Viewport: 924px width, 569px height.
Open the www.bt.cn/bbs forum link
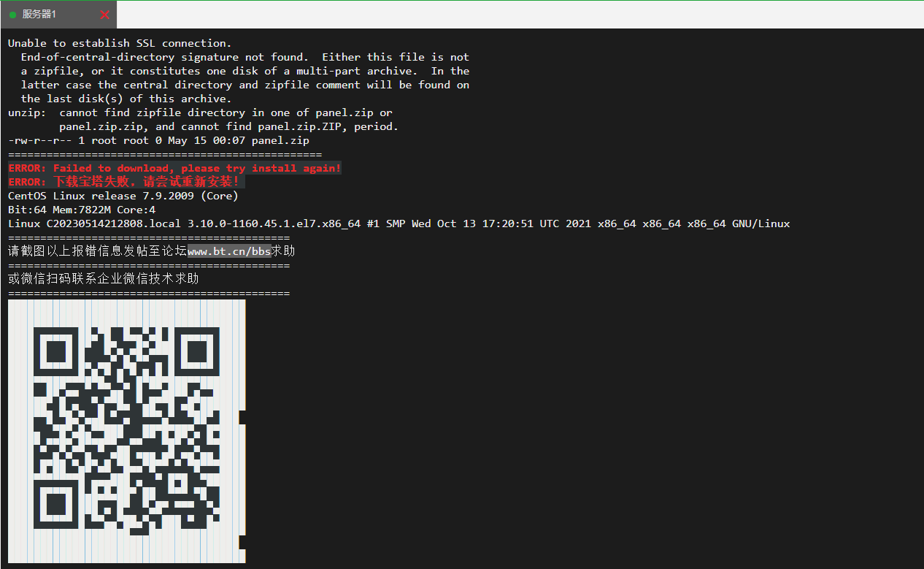tap(229, 251)
